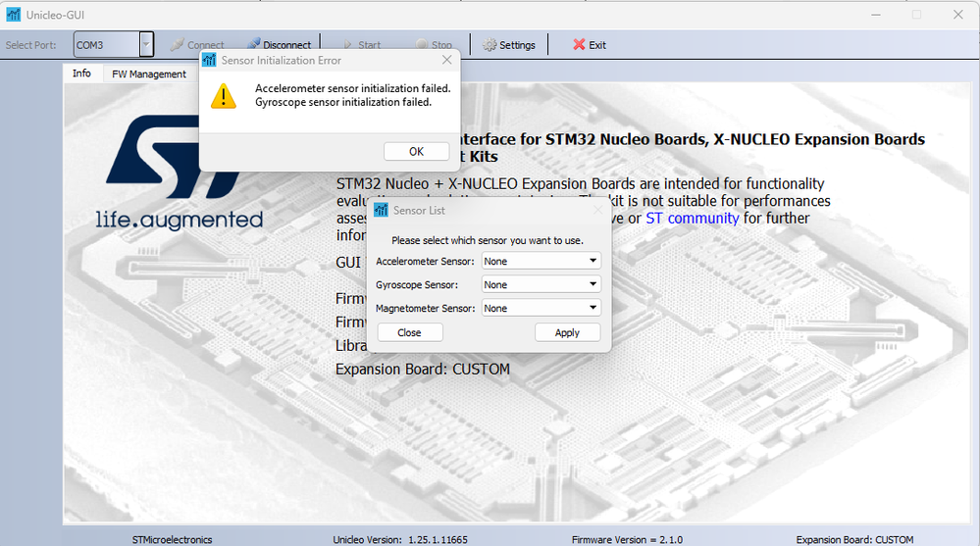This screenshot has width=980, height=546.
Task: Click the warning icon in error dialog
Action: (223, 96)
